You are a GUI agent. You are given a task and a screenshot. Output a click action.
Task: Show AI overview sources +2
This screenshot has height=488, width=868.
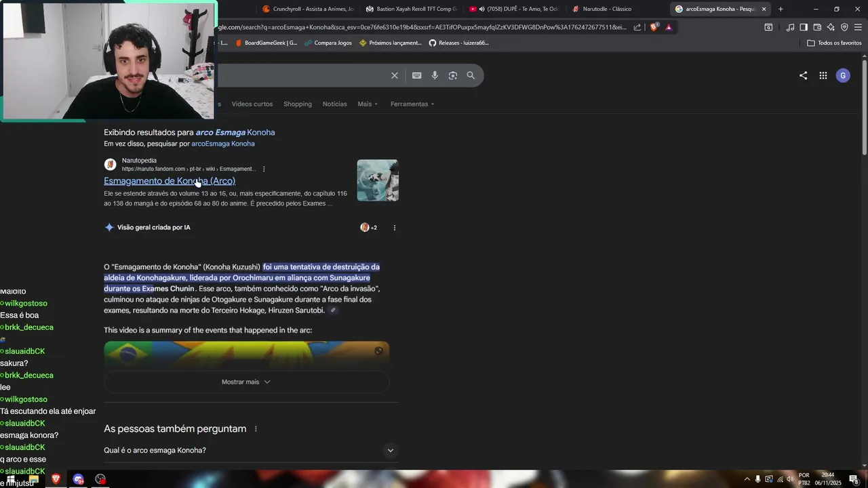368,228
